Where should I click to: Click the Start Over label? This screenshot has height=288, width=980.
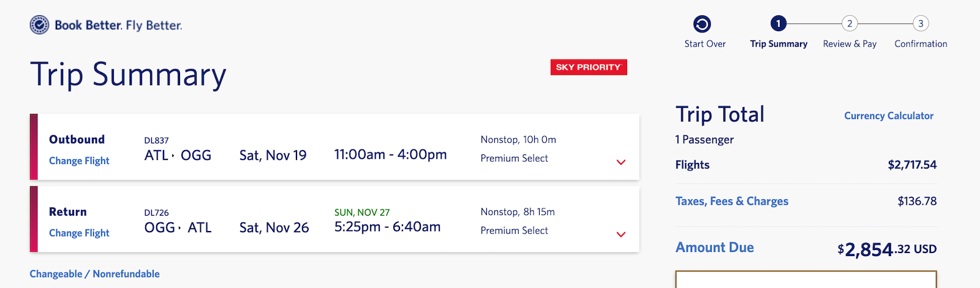(705, 44)
